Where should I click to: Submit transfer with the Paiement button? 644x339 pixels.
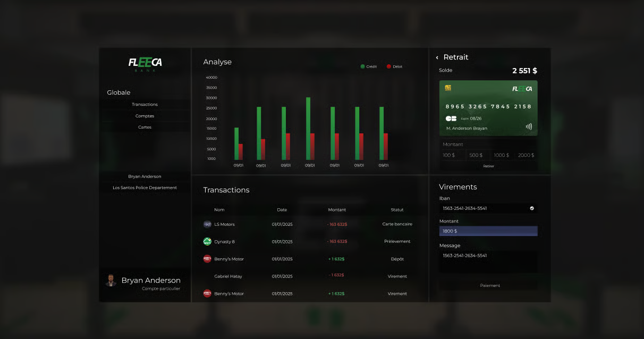(x=489, y=285)
